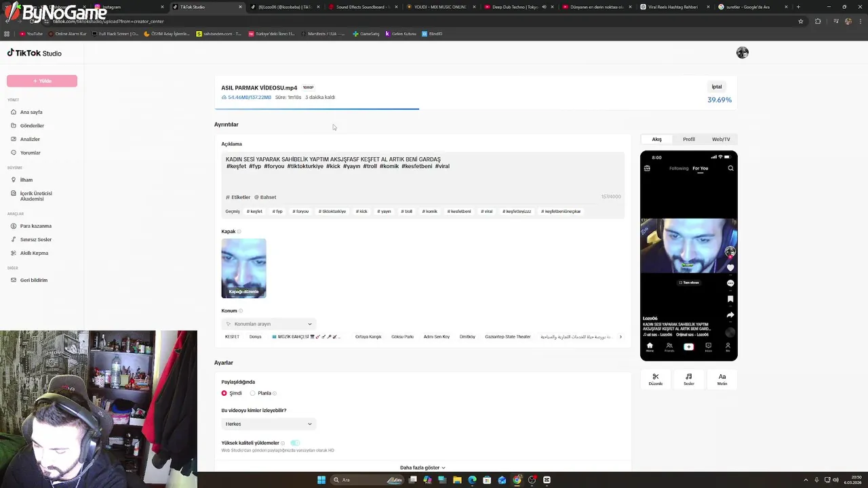Image resolution: width=868 pixels, height=488 pixels.
Task: Switch to the Profil preview tab
Action: [689, 139]
